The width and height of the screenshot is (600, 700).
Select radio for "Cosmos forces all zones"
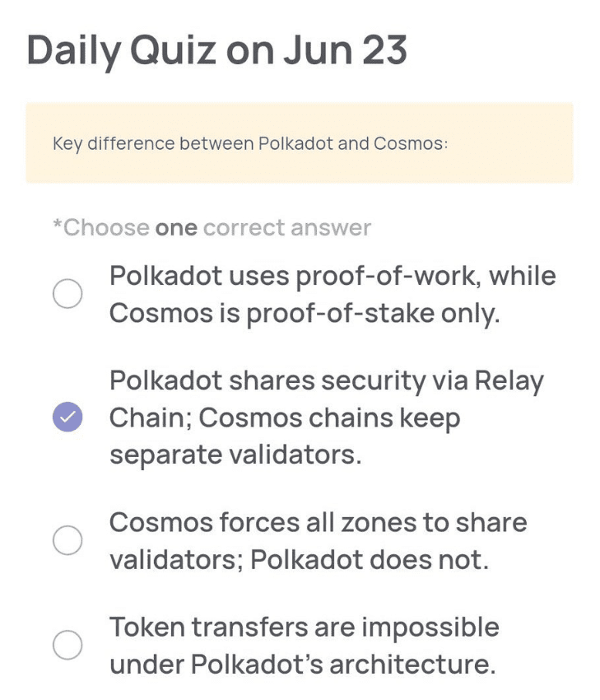(x=67, y=541)
